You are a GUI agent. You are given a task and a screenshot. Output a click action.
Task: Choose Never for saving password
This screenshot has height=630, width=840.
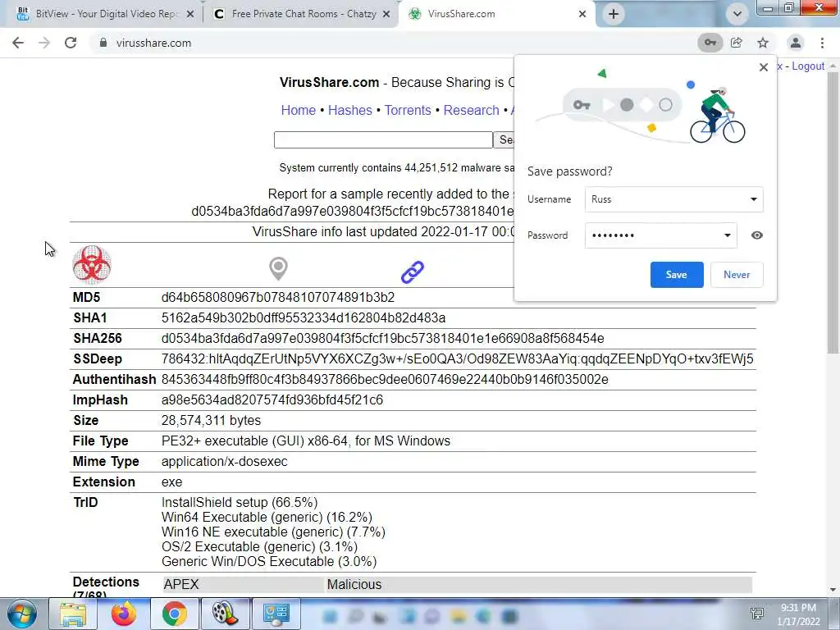[737, 274]
